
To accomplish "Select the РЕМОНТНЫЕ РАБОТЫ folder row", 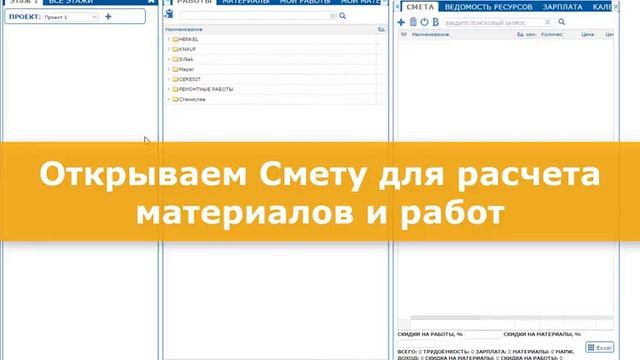I will [x=274, y=89].
